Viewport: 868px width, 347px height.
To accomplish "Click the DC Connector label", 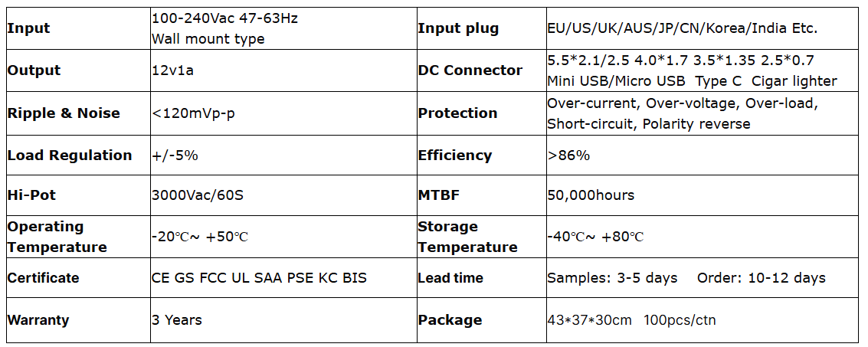I will [470, 70].
